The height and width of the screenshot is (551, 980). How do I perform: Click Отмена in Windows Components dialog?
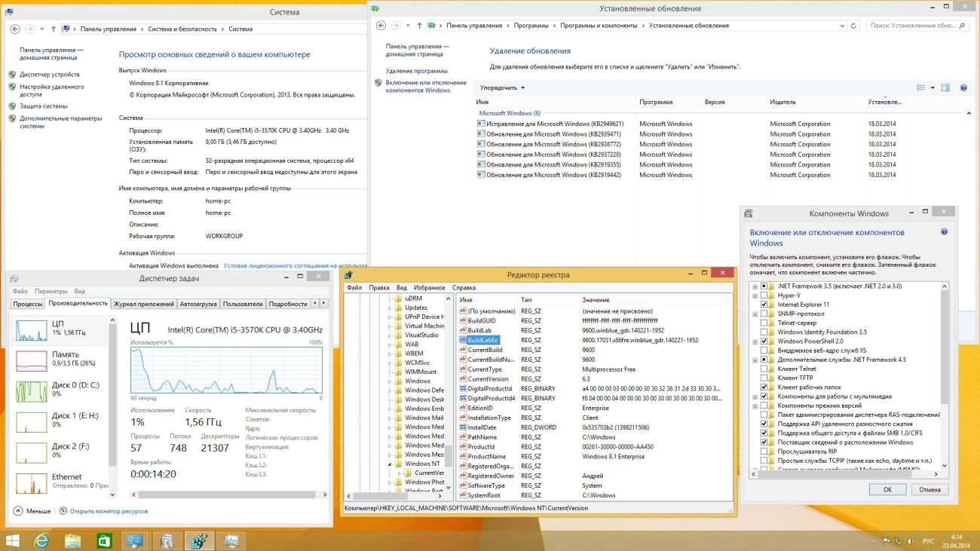(929, 489)
